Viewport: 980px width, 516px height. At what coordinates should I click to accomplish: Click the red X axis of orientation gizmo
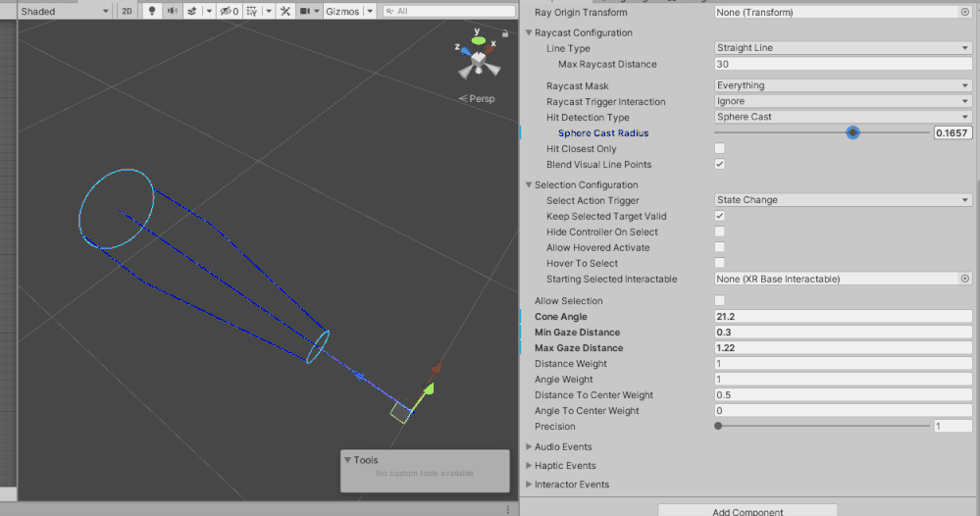489,49
